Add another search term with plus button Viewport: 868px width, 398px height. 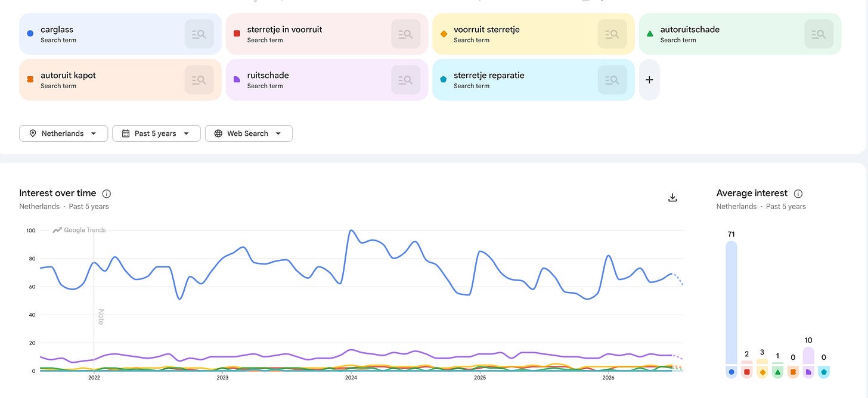coord(649,80)
